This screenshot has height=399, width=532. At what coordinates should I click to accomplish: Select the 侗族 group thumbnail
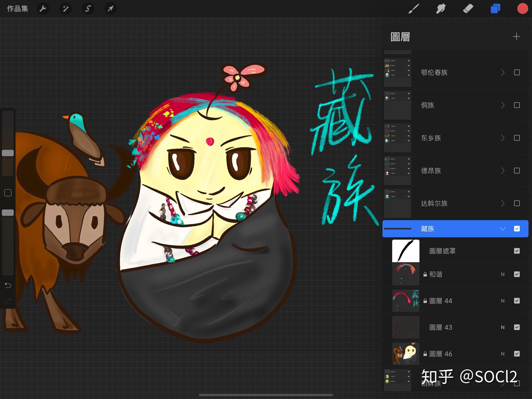click(398, 105)
